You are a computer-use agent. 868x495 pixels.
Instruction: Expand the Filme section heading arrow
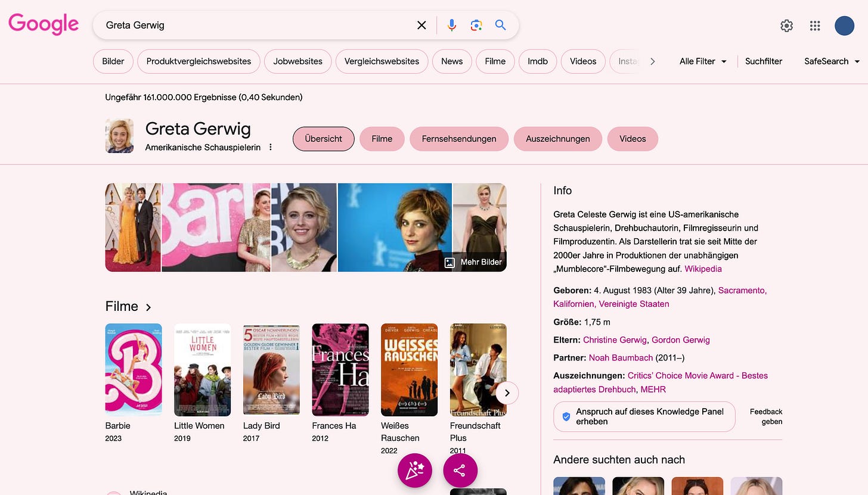(x=148, y=307)
